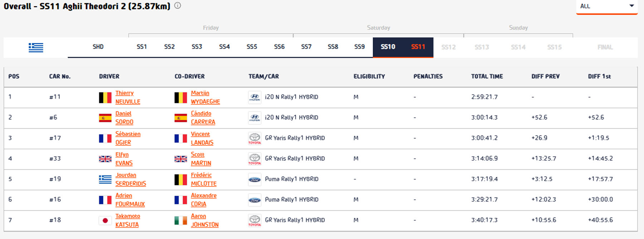Screen dimensions: 644x239
Task: Open Jourdan Serderidis driver link
Action: (130, 179)
